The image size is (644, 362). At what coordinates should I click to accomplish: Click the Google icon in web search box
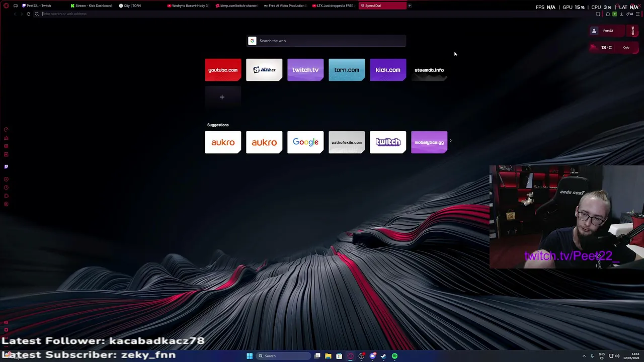252,41
